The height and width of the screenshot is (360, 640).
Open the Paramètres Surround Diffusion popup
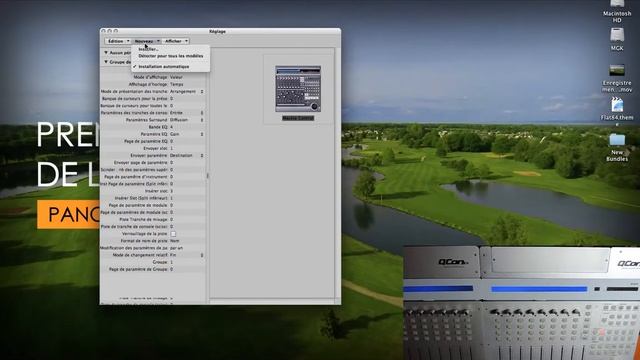(187, 120)
